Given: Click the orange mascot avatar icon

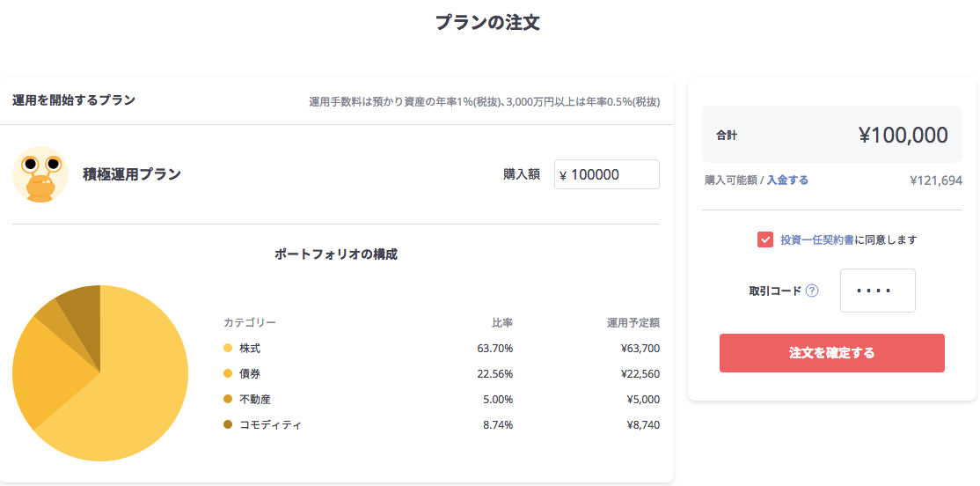Looking at the screenshot, I should click(40, 174).
